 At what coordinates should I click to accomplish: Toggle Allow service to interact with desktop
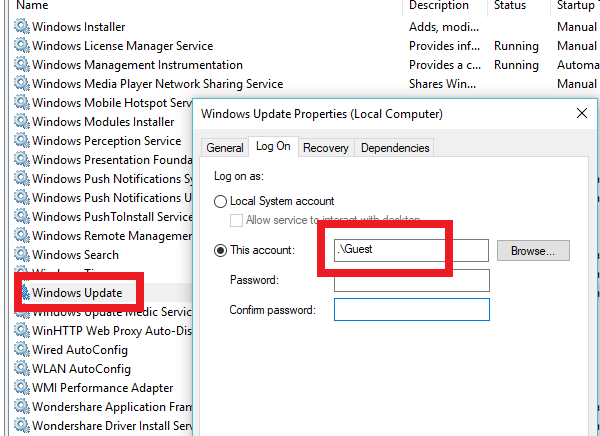tap(236, 220)
